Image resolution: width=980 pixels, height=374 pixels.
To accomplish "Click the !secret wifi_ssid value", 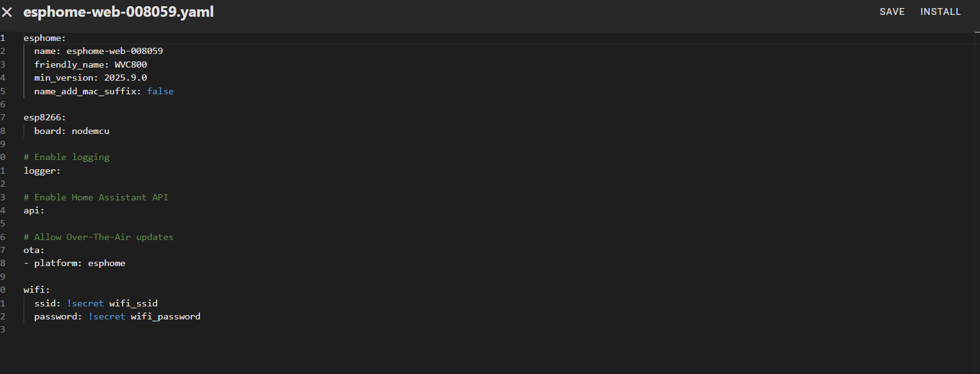I will (112, 303).
